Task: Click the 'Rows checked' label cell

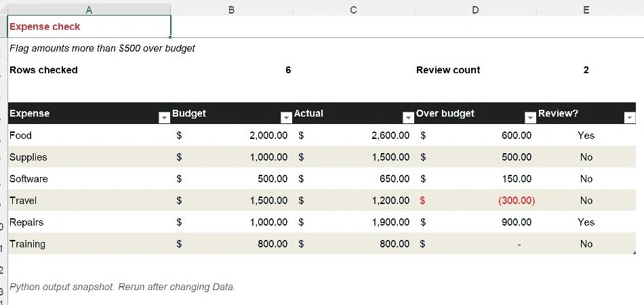Action: click(89, 70)
